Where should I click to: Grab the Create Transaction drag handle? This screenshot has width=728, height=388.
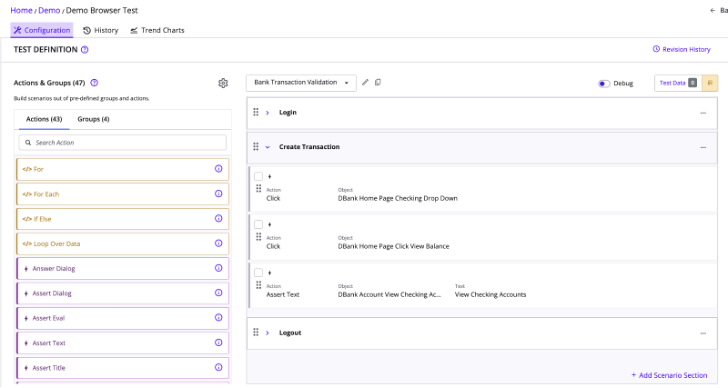256,147
